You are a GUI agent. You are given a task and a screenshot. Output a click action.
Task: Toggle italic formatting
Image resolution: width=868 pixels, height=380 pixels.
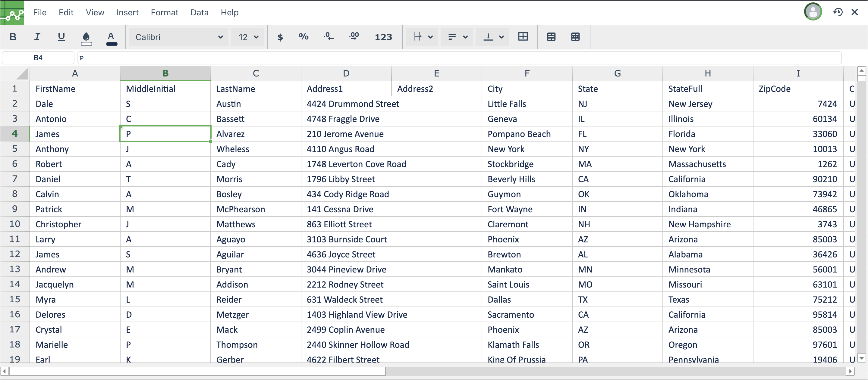(x=37, y=37)
